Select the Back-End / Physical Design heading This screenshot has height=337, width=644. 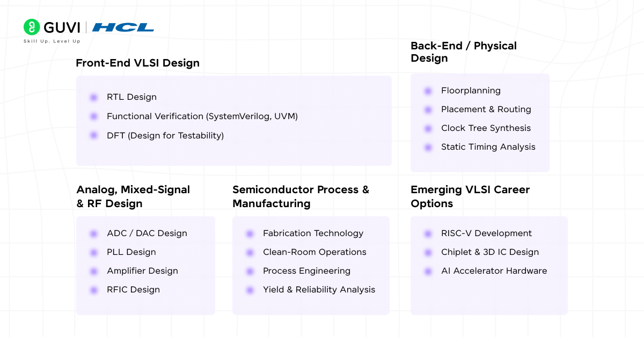click(x=463, y=52)
